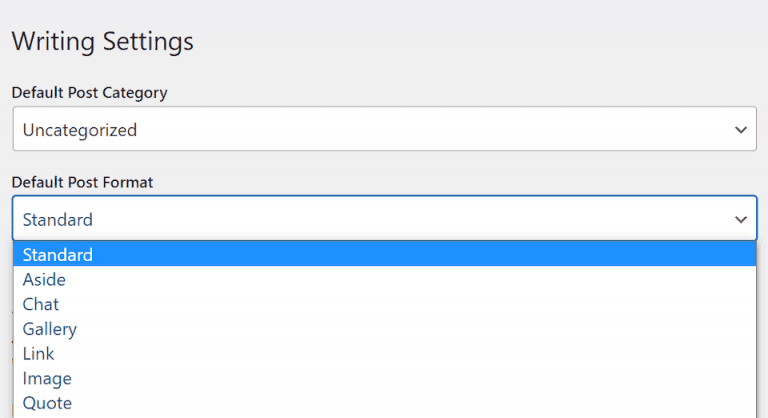Select the Image post format option
This screenshot has height=418, width=768.
(x=47, y=379)
